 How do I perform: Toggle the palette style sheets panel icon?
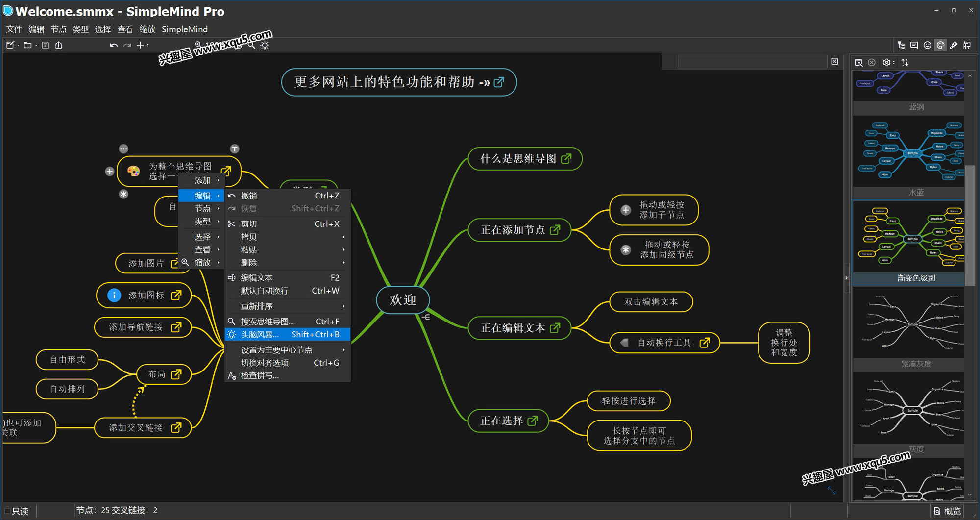[940, 45]
